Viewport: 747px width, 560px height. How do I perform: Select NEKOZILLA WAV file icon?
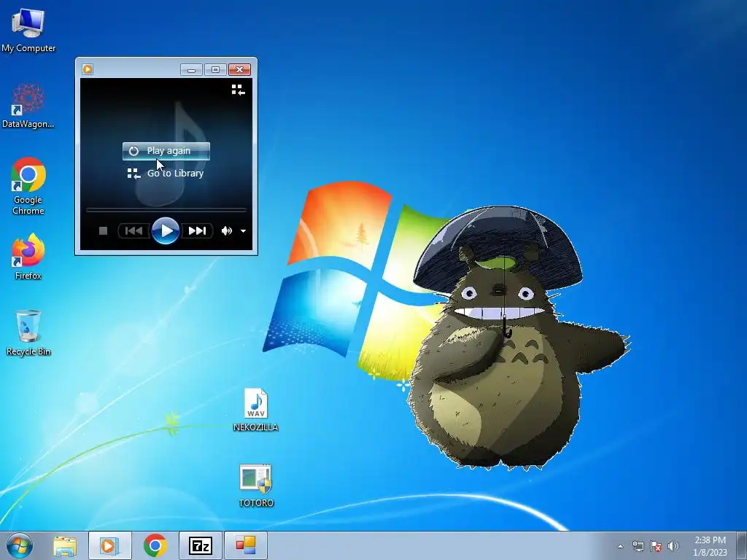coord(256,410)
